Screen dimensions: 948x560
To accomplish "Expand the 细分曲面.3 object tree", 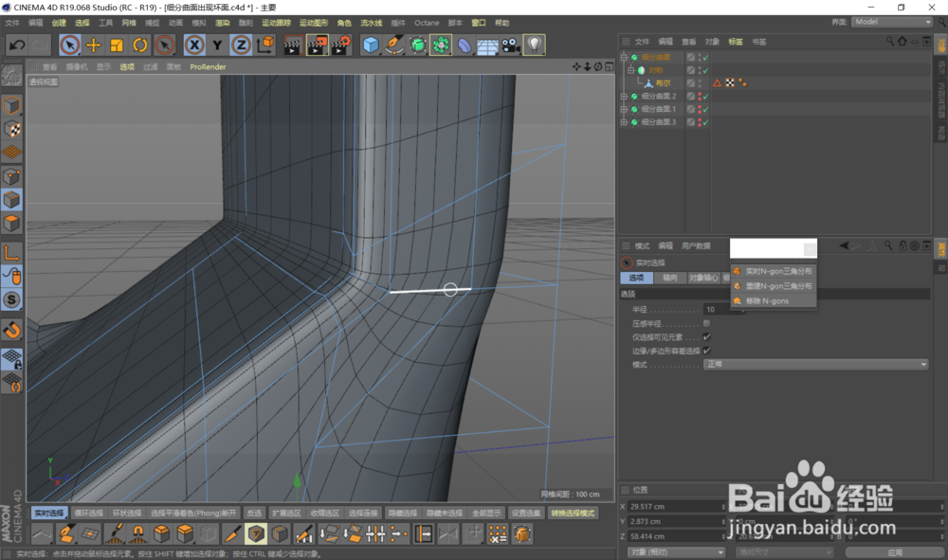I will pyautogui.click(x=624, y=122).
